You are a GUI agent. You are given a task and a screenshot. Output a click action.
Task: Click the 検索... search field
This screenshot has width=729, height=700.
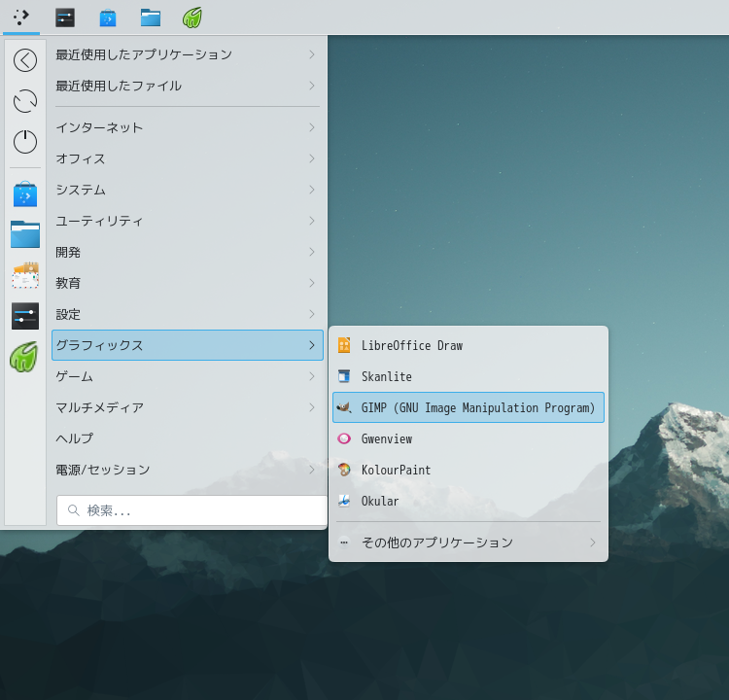(x=191, y=510)
